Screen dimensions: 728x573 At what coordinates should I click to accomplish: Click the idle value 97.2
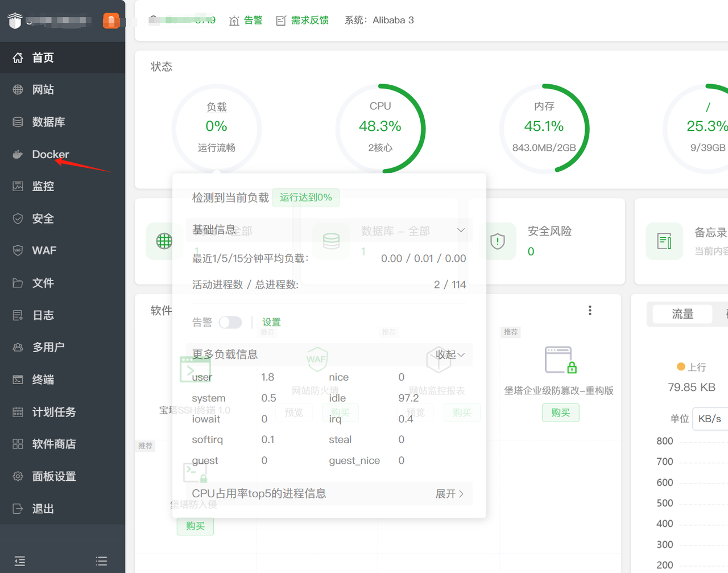(408, 398)
